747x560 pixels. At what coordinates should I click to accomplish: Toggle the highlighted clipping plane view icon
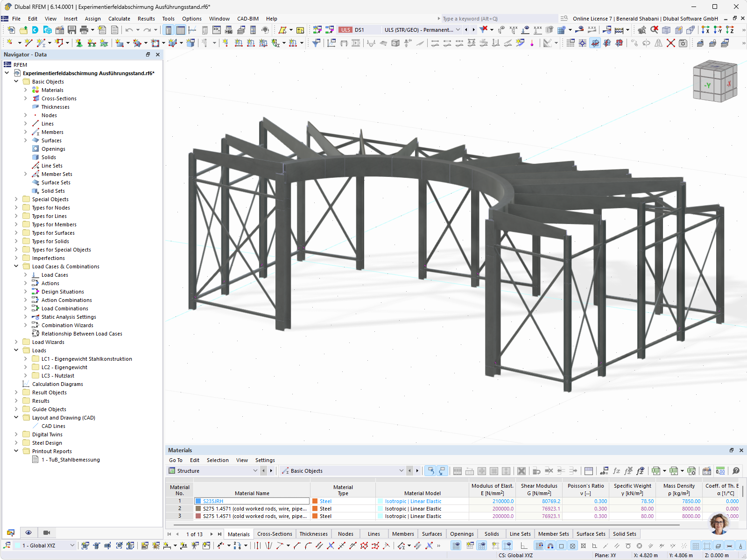(595, 43)
